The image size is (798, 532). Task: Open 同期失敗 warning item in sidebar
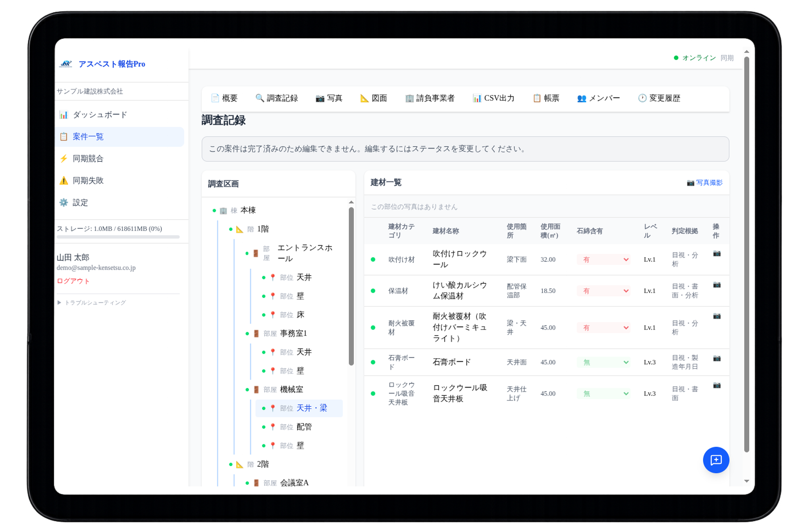pos(88,180)
